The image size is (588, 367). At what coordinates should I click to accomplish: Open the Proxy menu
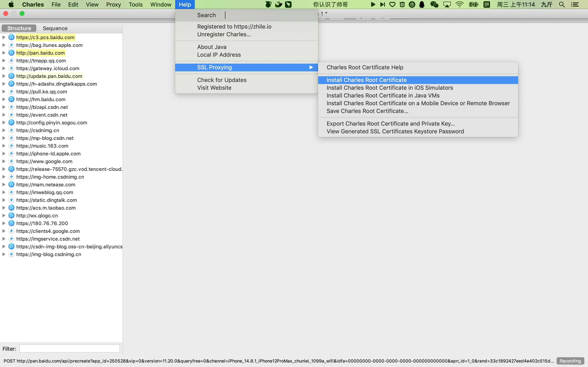[114, 4]
